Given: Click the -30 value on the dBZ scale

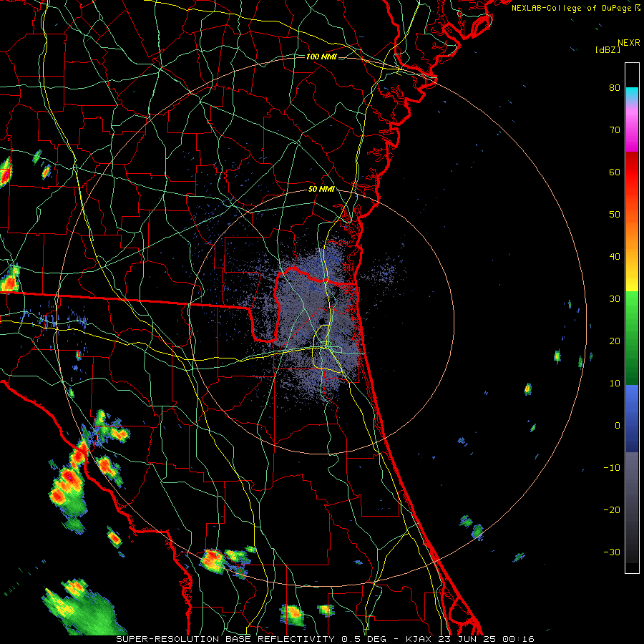Looking at the screenshot, I should [x=612, y=552].
